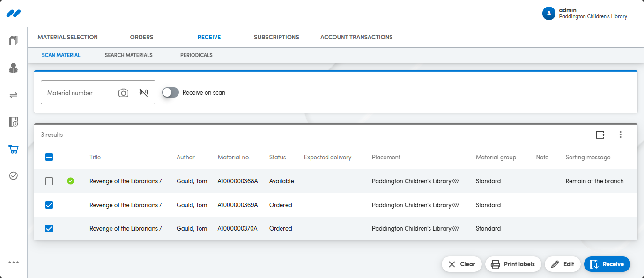This screenshot has width=644, height=278.
Task: Open the checkmark circle sidebar icon
Action: point(14,176)
